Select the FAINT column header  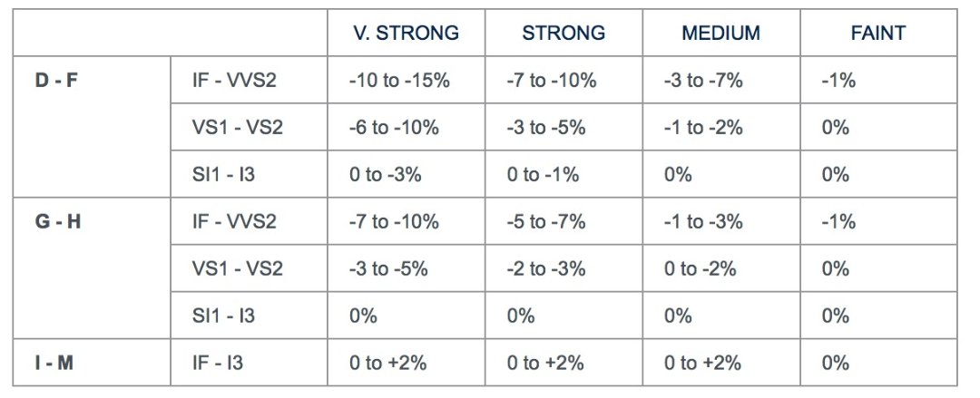(877, 34)
